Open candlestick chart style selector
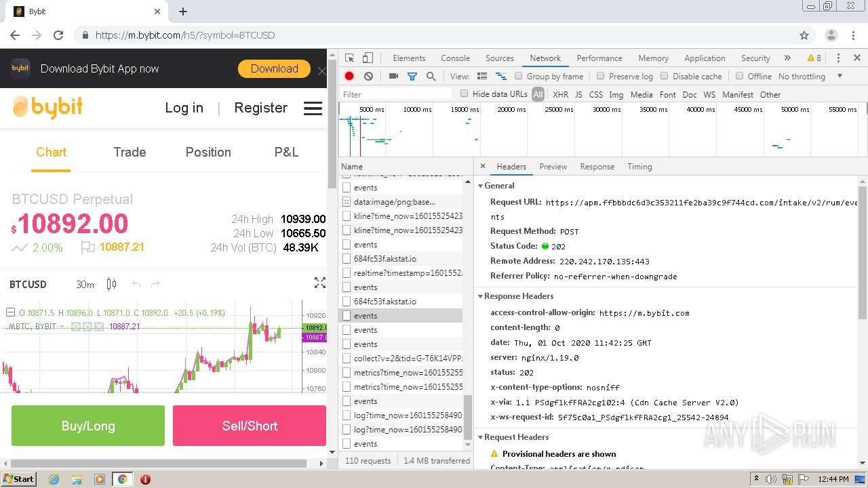The image size is (868, 488). click(112, 285)
